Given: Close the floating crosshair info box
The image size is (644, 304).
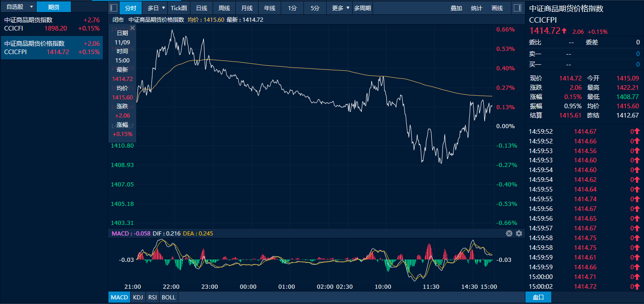Looking at the screenshot, I should [x=132, y=28].
